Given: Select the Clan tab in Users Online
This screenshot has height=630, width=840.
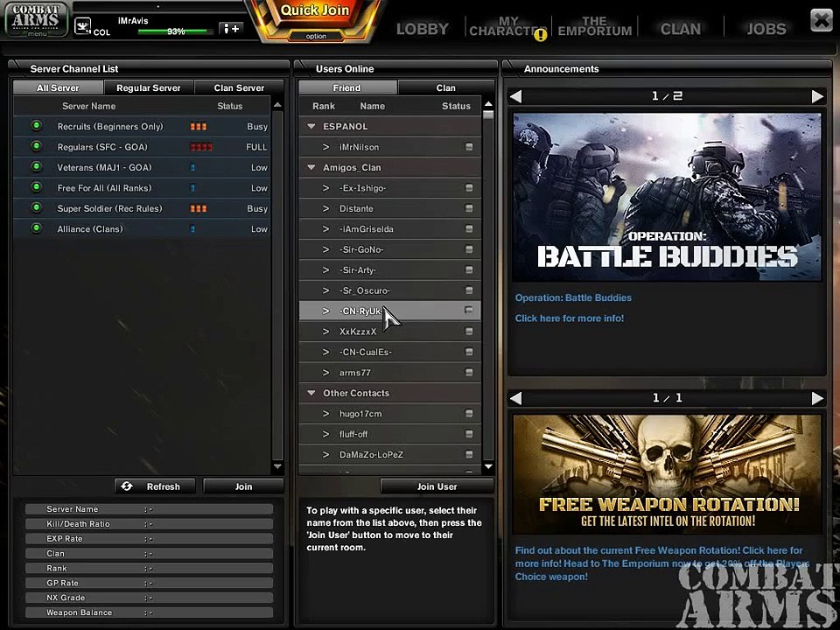Looking at the screenshot, I should click(x=445, y=87).
